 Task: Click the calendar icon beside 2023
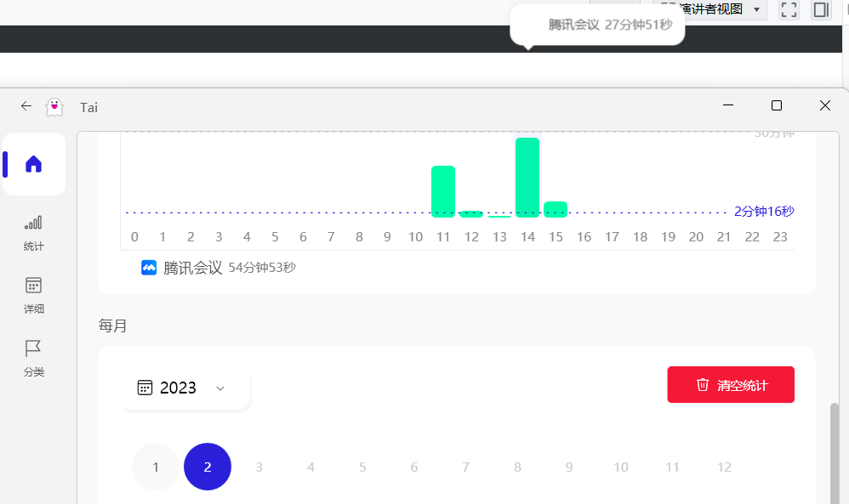(145, 388)
